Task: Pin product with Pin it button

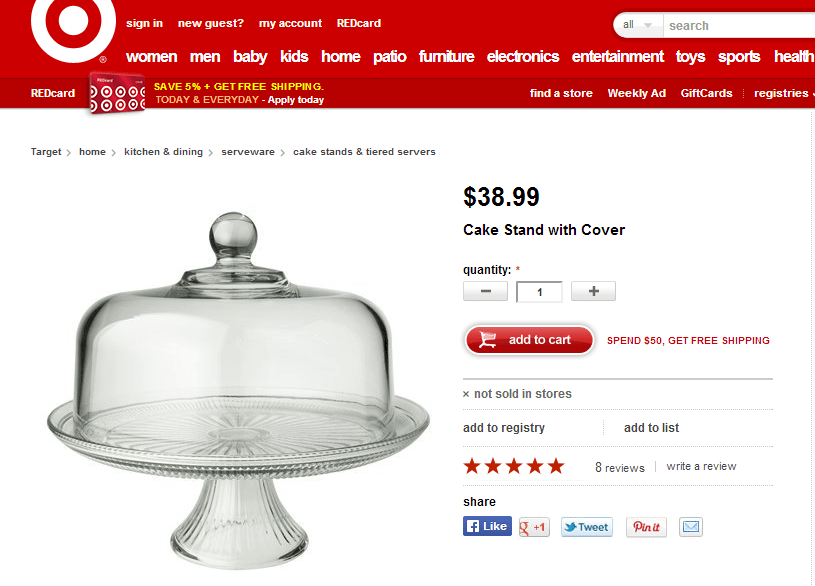Action: [646, 527]
